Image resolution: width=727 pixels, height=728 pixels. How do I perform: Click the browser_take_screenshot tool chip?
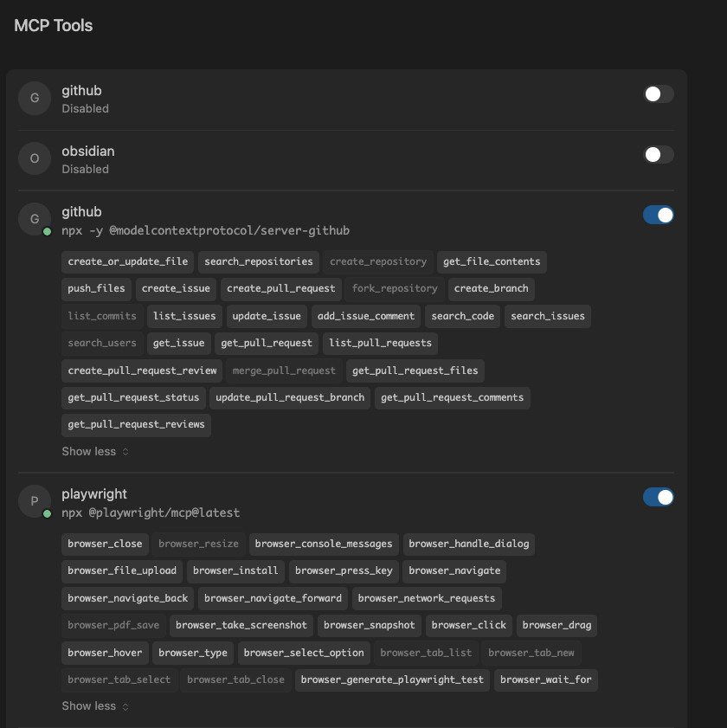(x=241, y=625)
